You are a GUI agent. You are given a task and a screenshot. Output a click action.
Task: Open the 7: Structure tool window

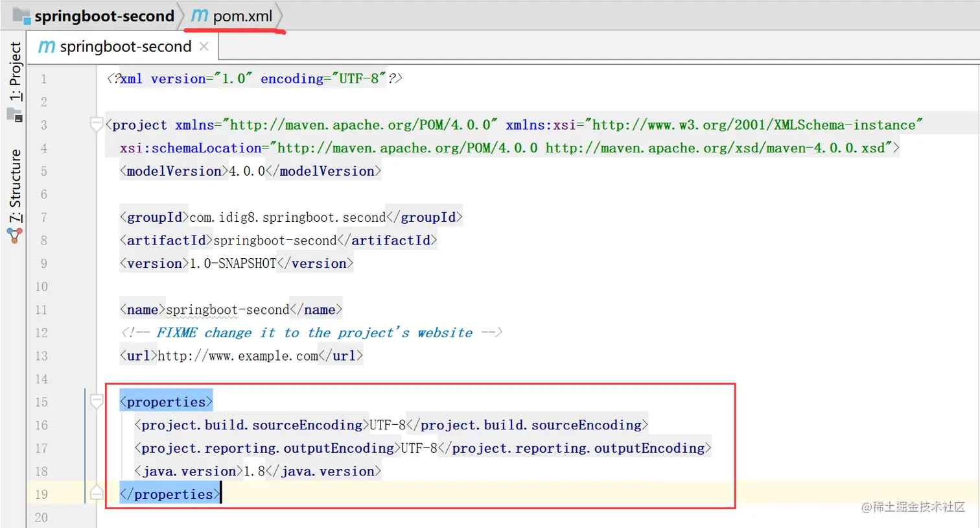coord(15,186)
